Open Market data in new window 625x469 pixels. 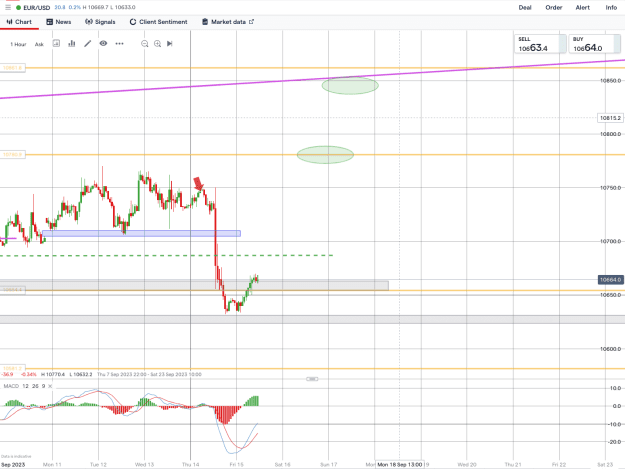click(x=228, y=22)
